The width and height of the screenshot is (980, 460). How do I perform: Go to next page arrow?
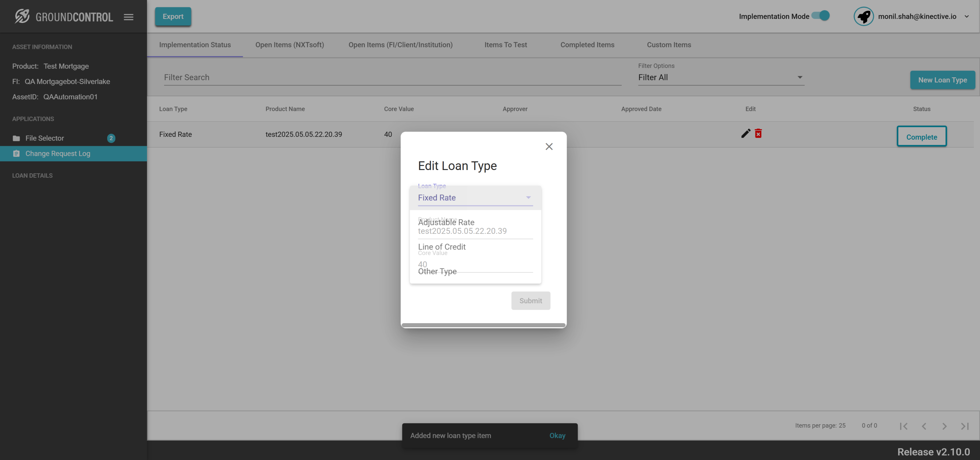click(x=944, y=426)
